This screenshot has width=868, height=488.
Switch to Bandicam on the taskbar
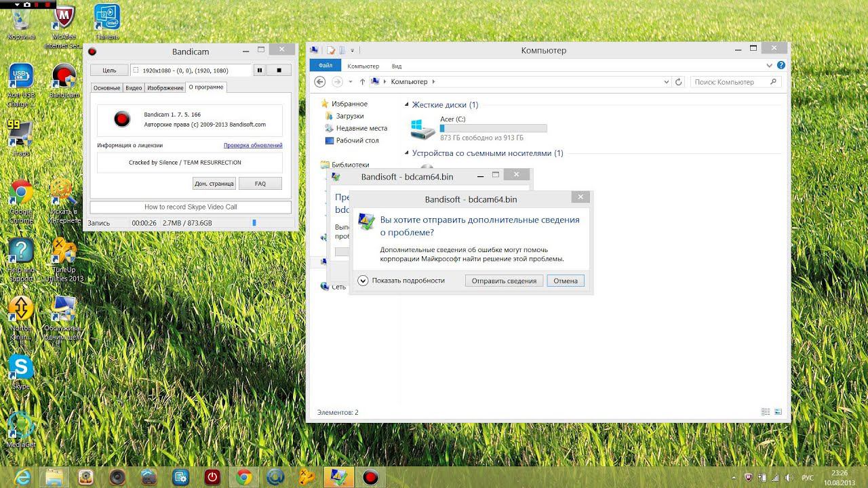coord(370,477)
